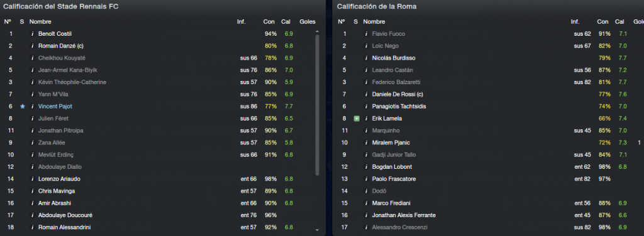
Task: Select player name Vincent Pajot
Action: (x=55, y=107)
